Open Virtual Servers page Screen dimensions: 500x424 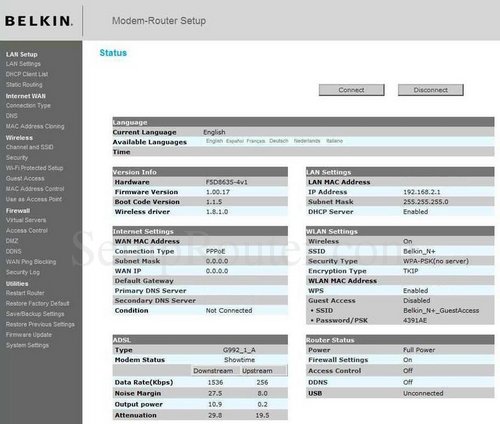(x=26, y=220)
